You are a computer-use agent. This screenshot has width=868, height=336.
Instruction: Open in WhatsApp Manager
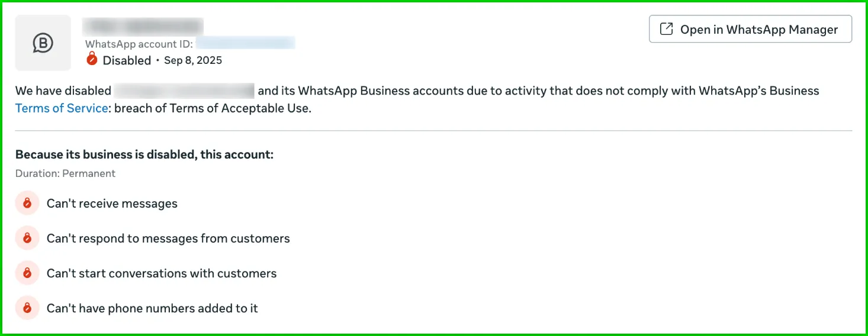[750, 29]
